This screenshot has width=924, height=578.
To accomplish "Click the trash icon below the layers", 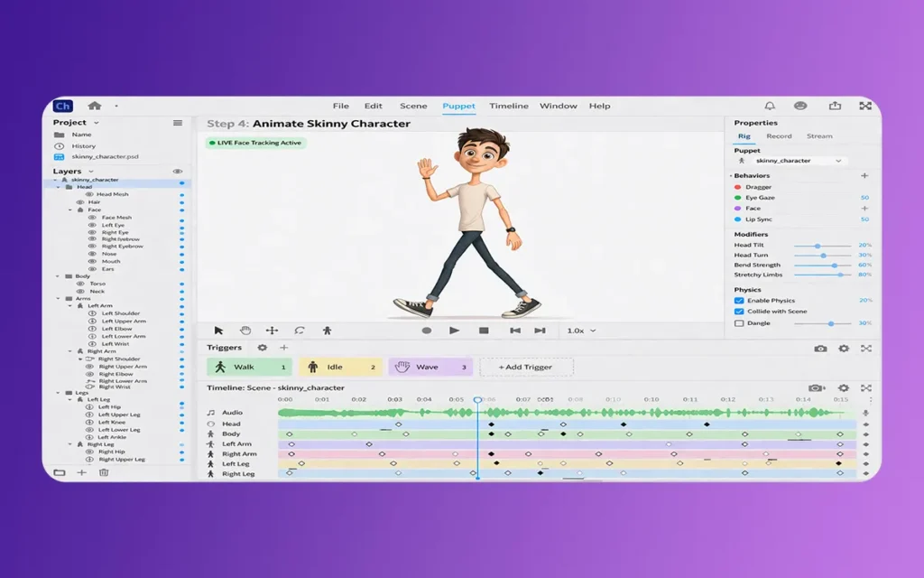I will click(x=104, y=472).
